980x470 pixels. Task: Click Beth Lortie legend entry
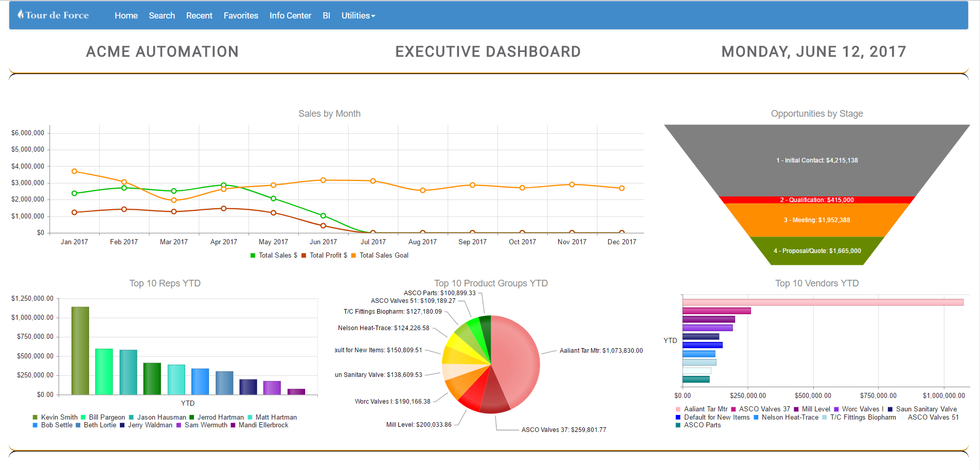96,425
